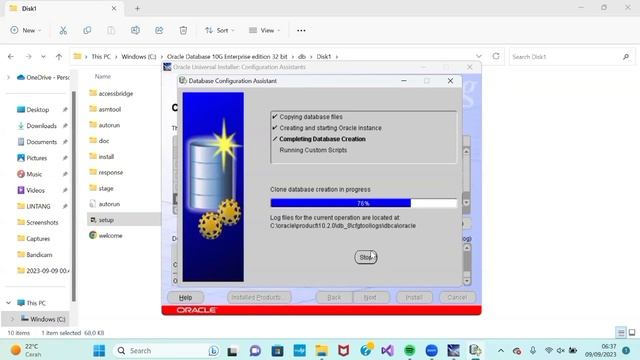The width and height of the screenshot is (640, 360).
Task: Open a new Explorer tab
Action: 137,8
